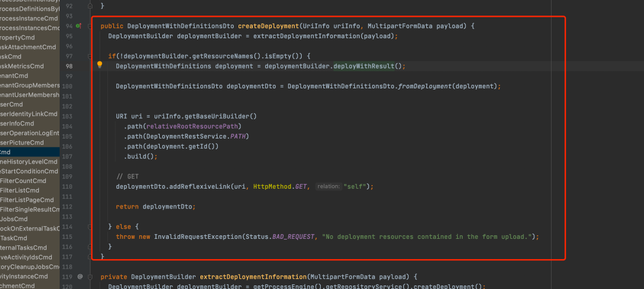Click the implements-method gutter icon on line 94
Viewport: 644px width, 289px height.
click(x=79, y=26)
